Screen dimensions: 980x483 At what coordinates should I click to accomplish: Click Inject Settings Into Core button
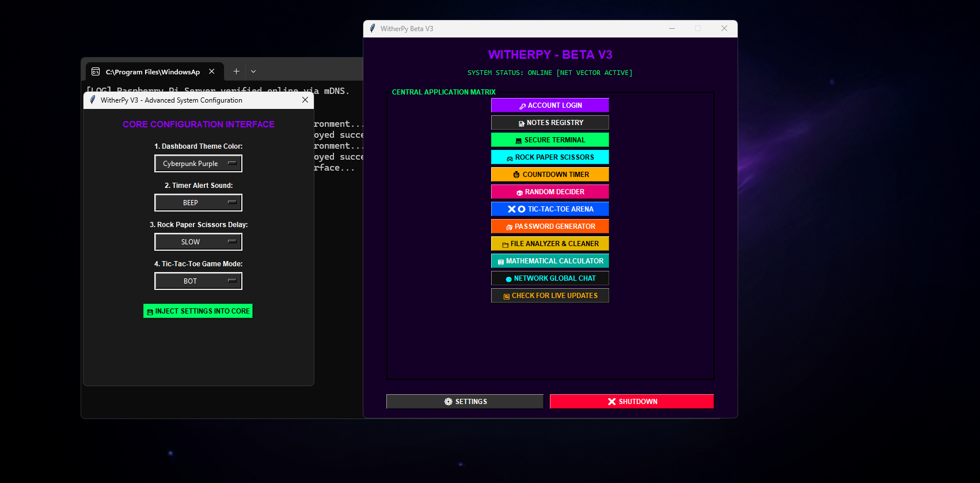(198, 311)
